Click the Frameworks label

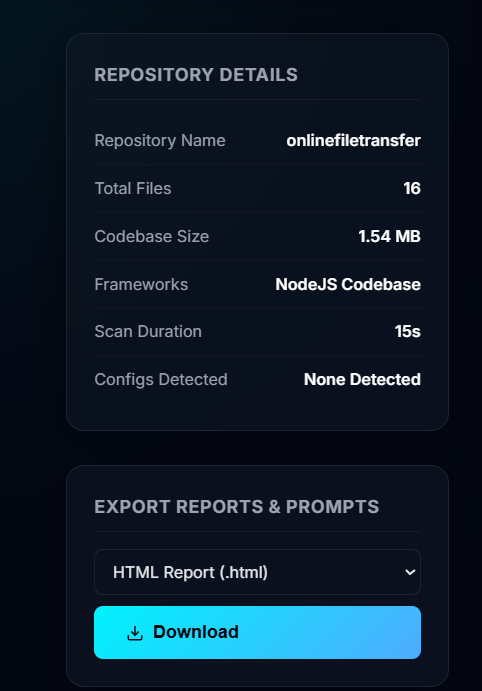[x=141, y=284]
